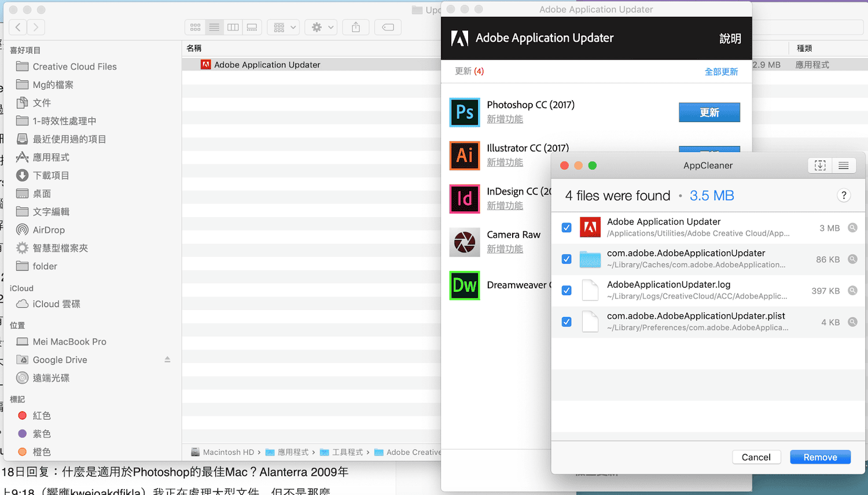Viewport: 868px width, 495px height.
Task: Reveal plist file with magnifier icon
Action: click(x=852, y=321)
